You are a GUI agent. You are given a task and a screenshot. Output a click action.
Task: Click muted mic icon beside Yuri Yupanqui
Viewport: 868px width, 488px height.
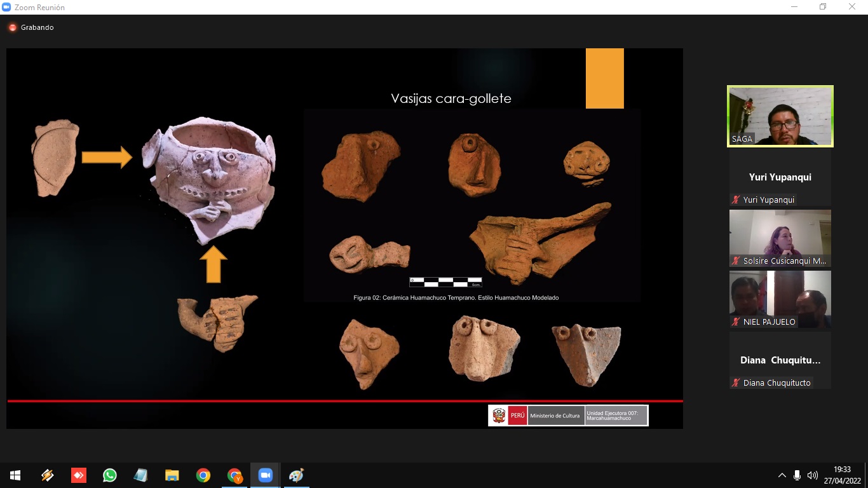coord(736,200)
